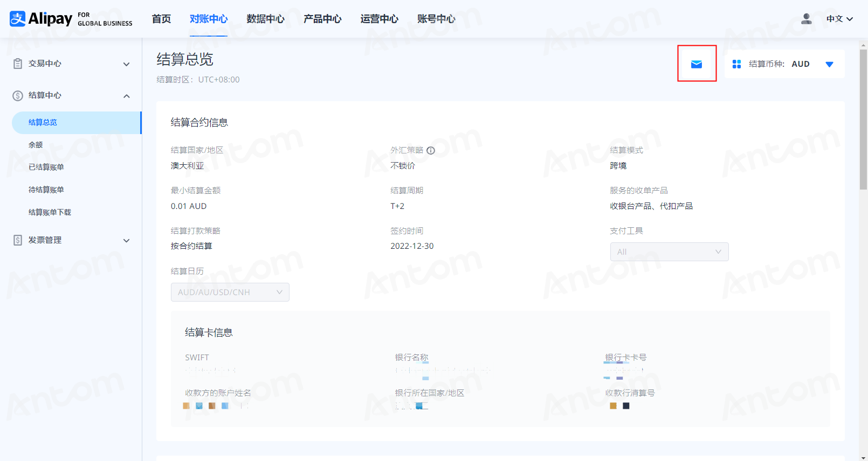This screenshot has height=461, width=868.
Task: Click the page vertical scrollbar
Action: click(863, 120)
